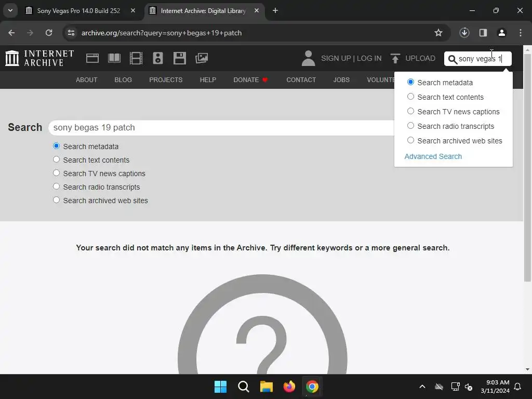Click SIGN UP | LOG IN link
The width and height of the screenshot is (532, 399).
(x=351, y=58)
